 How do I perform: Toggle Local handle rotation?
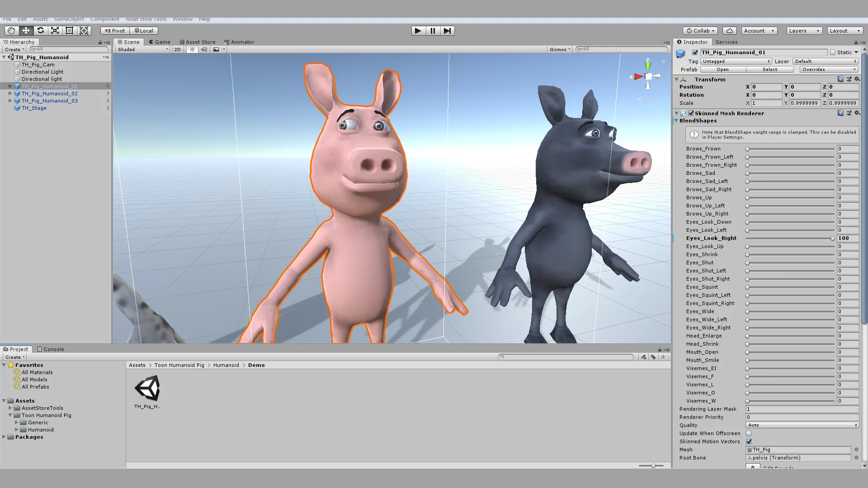coord(144,31)
